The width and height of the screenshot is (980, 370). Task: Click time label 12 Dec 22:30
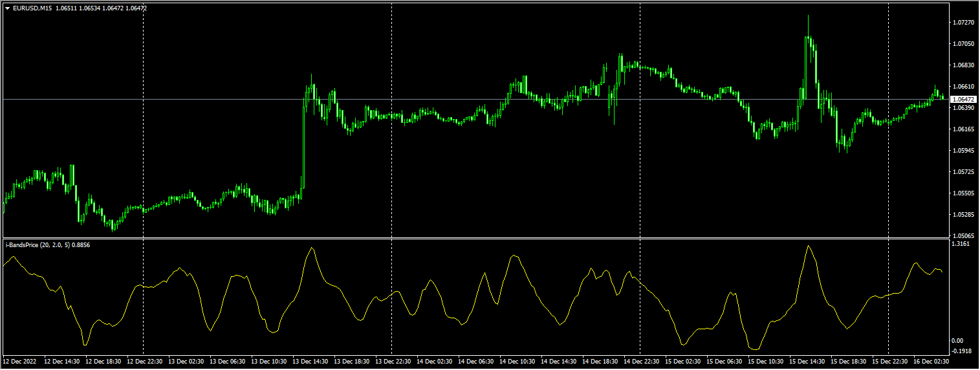(144, 361)
